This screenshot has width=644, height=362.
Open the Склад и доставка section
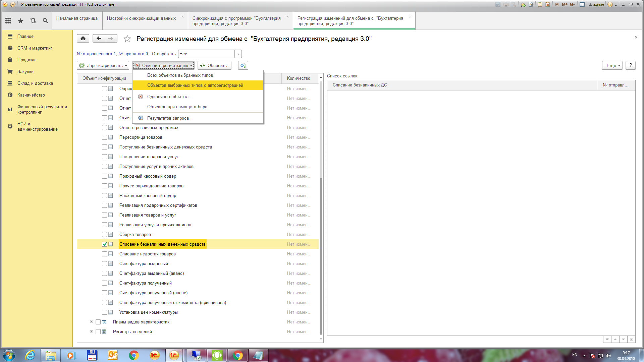[35, 83]
